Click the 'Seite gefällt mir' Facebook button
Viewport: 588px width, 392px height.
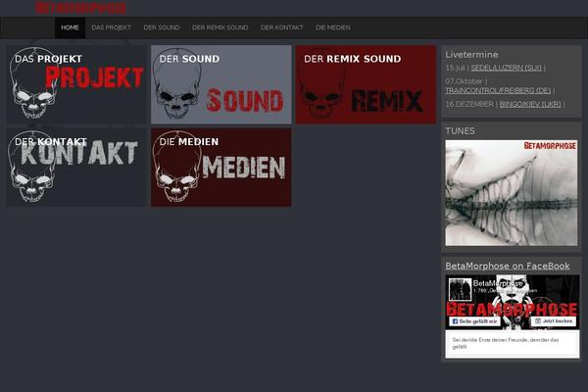pyautogui.click(x=474, y=321)
